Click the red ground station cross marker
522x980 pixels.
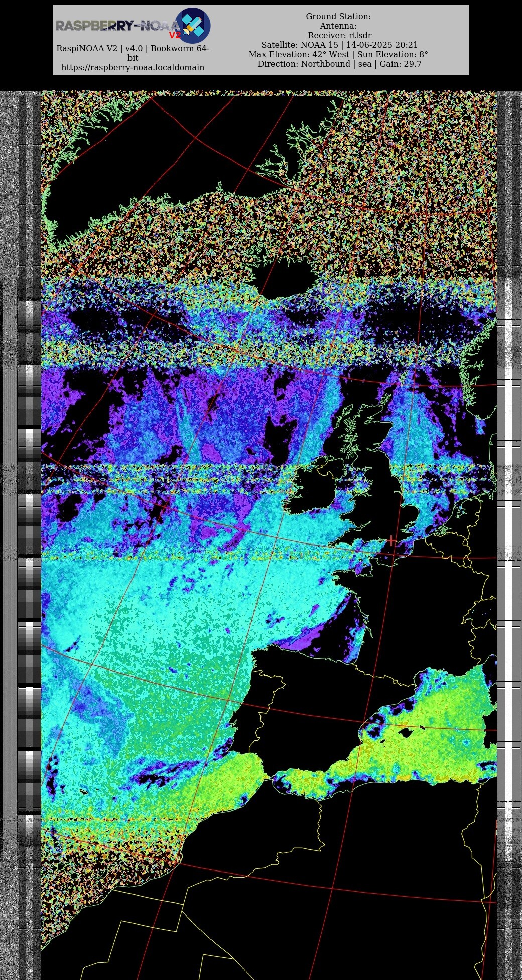click(391, 541)
